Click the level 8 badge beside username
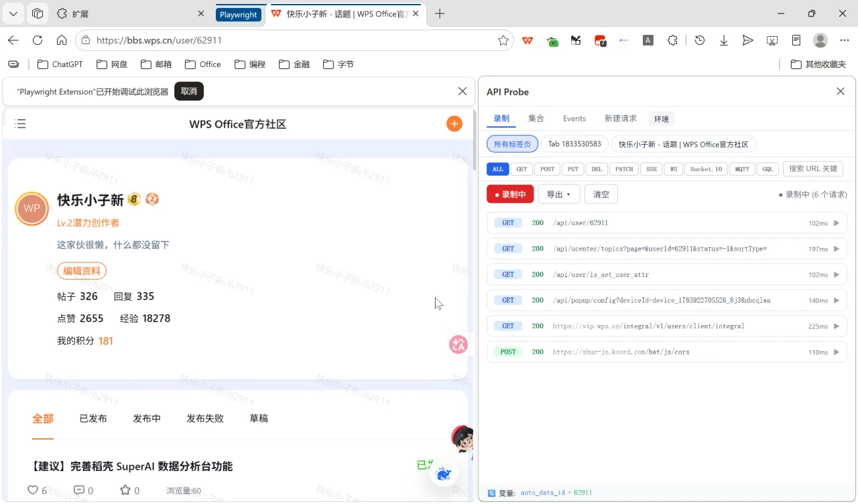This screenshot has height=504, width=858. click(x=134, y=199)
